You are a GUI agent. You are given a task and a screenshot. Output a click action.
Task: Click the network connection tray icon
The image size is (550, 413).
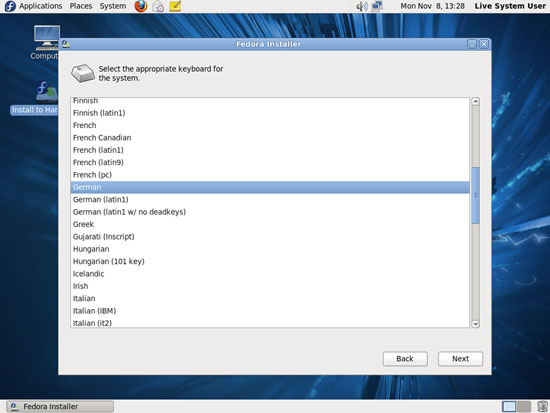coord(377,6)
